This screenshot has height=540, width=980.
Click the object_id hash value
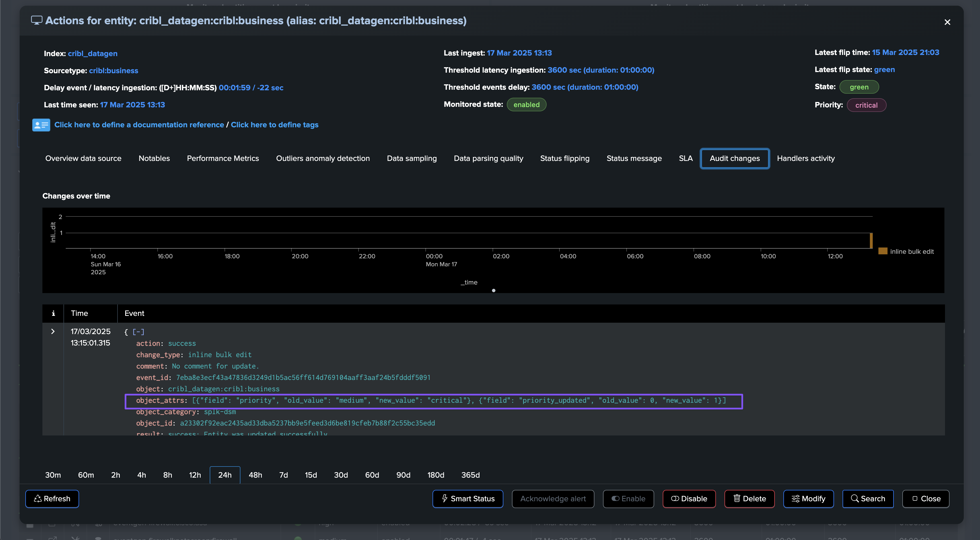pyautogui.click(x=307, y=423)
